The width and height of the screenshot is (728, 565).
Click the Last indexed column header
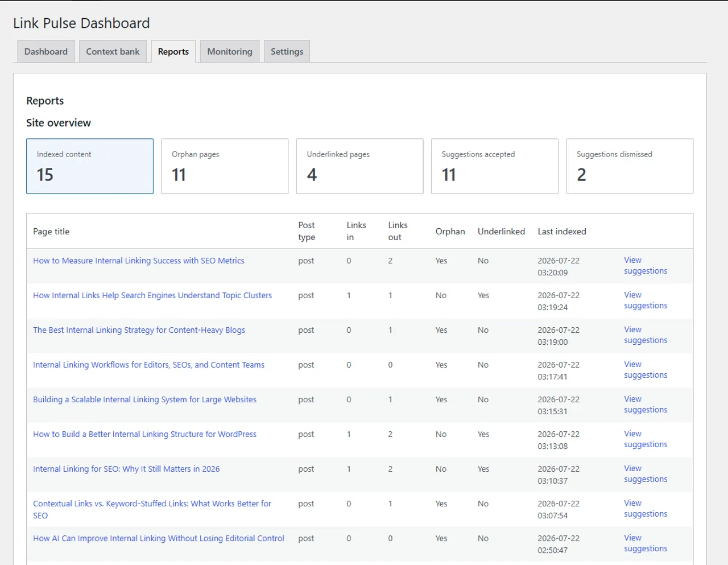tap(562, 232)
